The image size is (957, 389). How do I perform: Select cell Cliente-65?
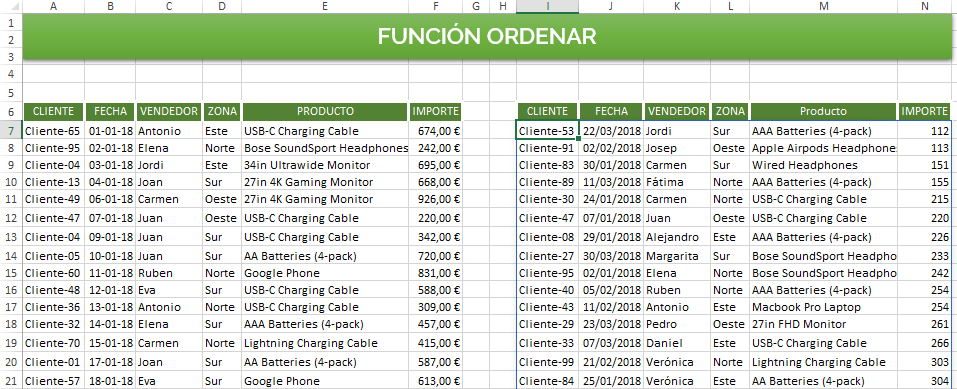[x=53, y=131]
